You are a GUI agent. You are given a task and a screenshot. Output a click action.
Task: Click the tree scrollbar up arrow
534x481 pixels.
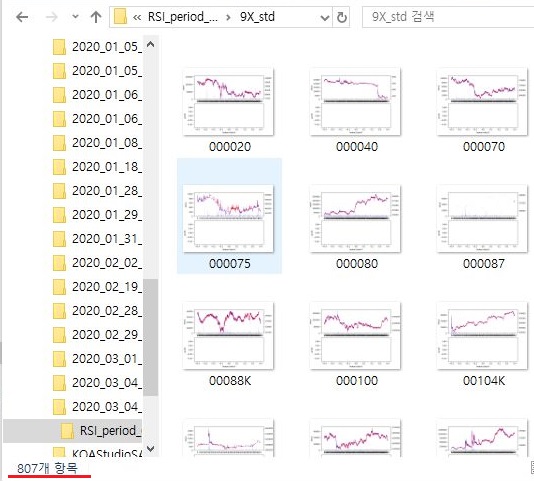[150, 44]
